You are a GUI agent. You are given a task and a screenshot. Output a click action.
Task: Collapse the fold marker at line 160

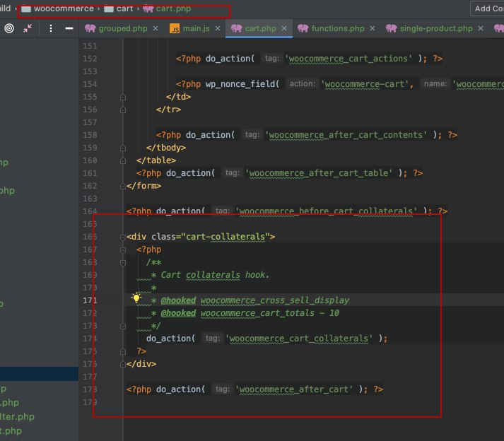pyautogui.click(x=123, y=160)
